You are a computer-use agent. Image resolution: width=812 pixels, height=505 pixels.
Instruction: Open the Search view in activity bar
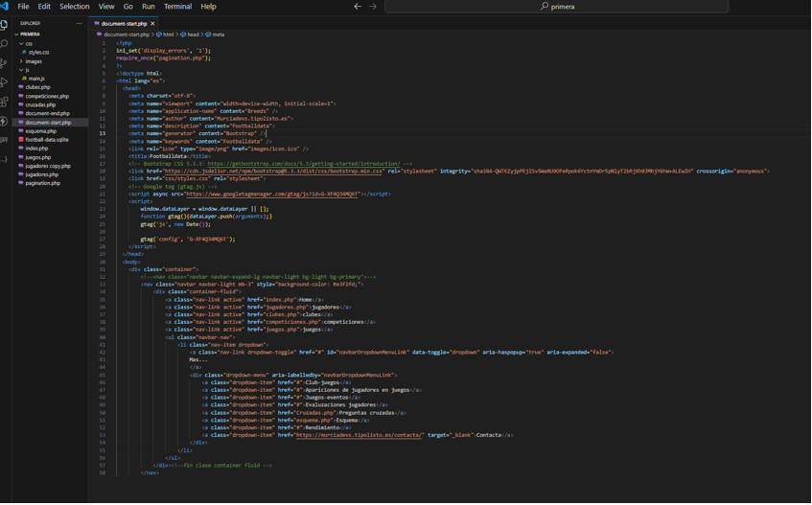(x=5, y=43)
